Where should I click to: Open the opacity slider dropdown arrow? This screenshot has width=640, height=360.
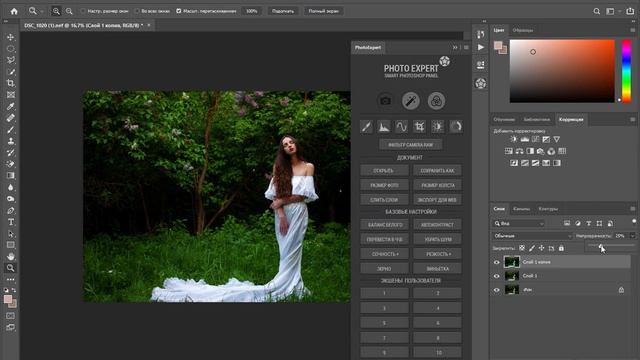point(632,236)
